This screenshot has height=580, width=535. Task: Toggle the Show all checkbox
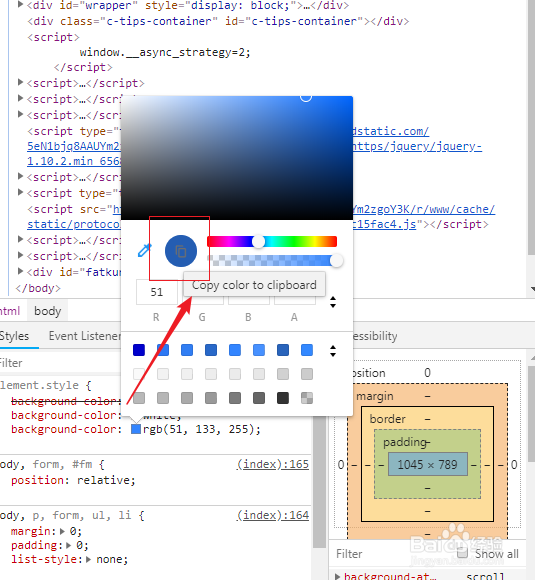click(x=462, y=553)
